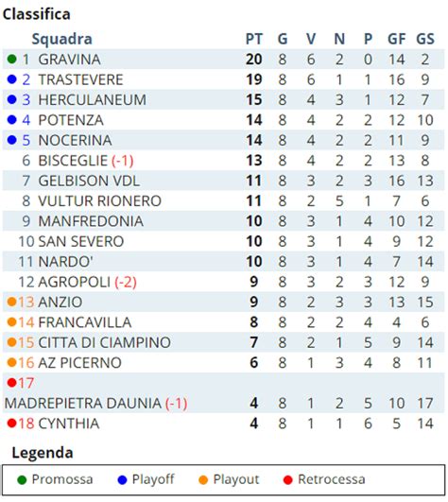This screenshot has width=448, height=502.
Task: Click the red dot next to CYNTHIA
Action: [x=12, y=424]
